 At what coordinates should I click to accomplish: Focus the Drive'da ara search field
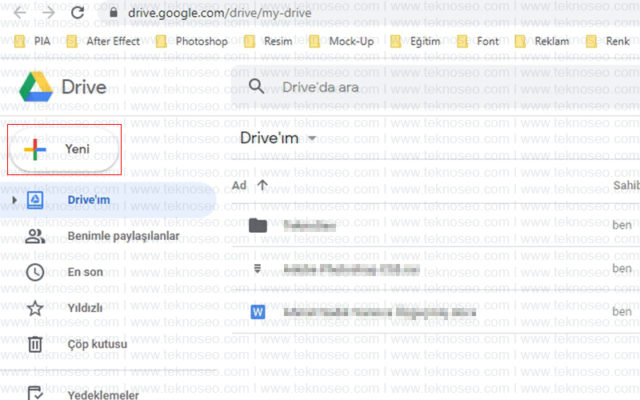click(x=435, y=87)
